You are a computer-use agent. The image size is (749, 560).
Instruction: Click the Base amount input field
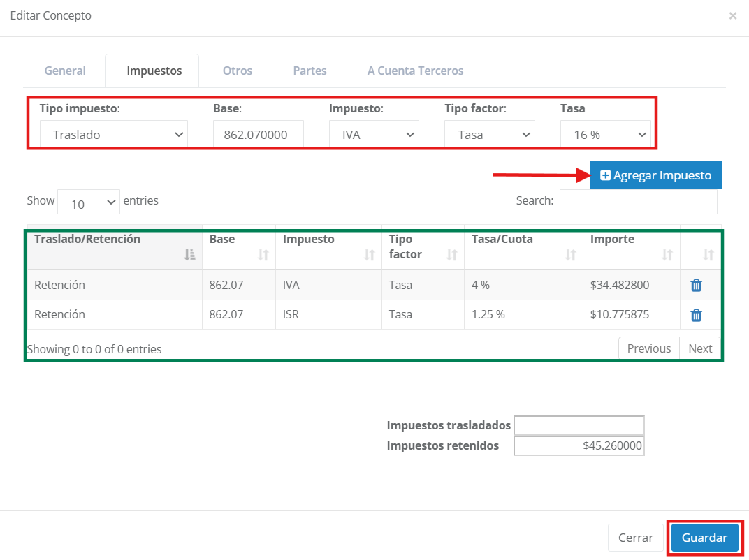(258, 135)
